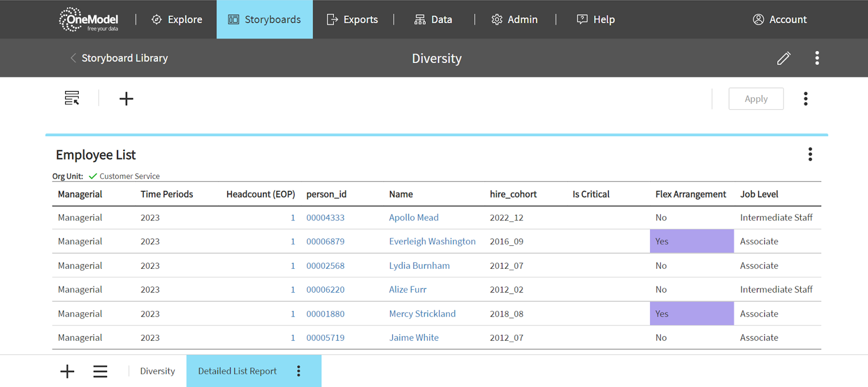Toggle the Customer Service org unit checkmark
The image size is (868, 387).
pyautogui.click(x=93, y=176)
